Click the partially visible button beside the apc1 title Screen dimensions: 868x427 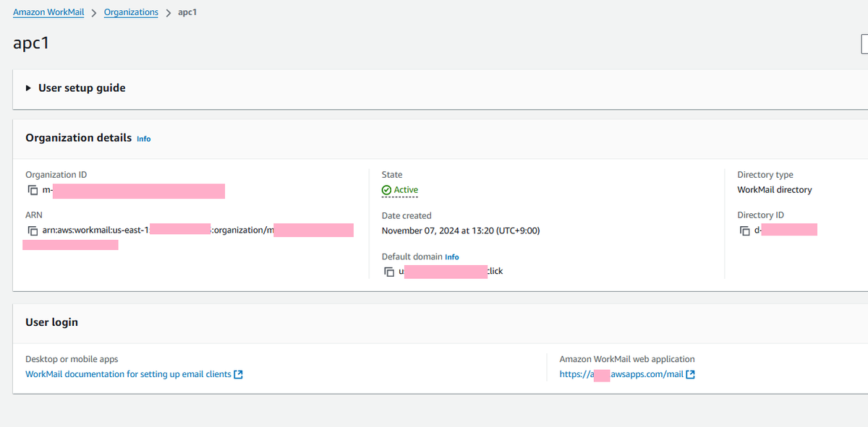click(864, 44)
